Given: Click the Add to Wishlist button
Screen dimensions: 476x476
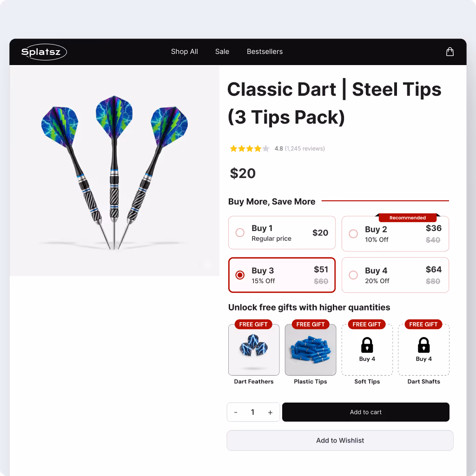Looking at the screenshot, I should [x=340, y=440].
